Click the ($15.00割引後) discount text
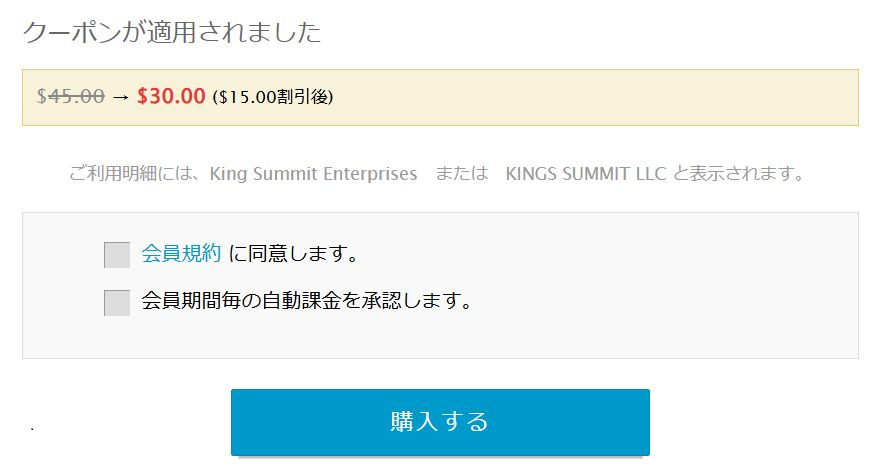Screen dimensions: 871x476 (272, 97)
